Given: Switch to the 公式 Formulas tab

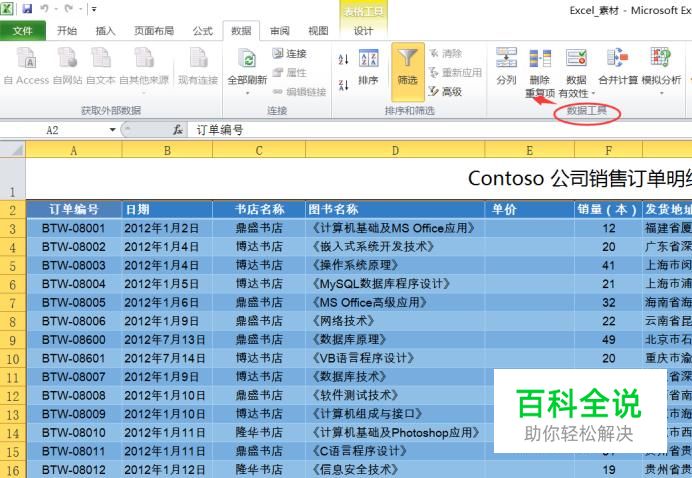Looking at the screenshot, I should click(203, 31).
